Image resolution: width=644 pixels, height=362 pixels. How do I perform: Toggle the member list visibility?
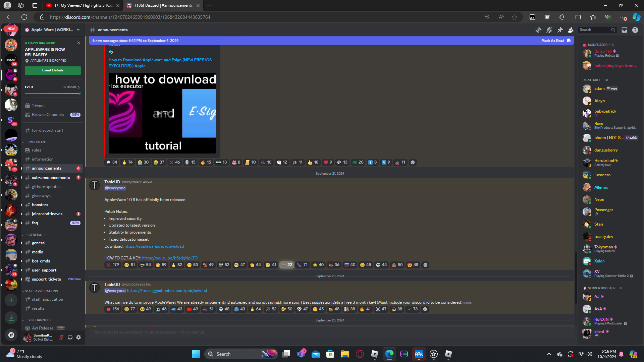(571, 30)
